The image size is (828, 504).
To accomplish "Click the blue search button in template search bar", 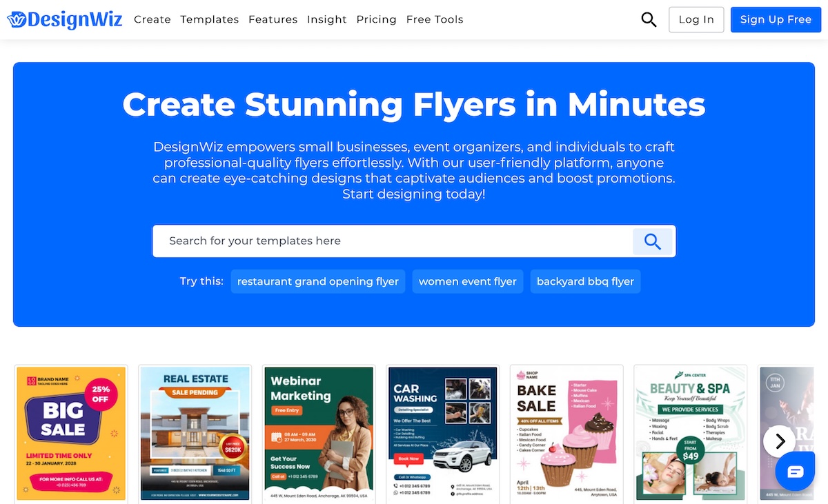I will pos(652,241).
